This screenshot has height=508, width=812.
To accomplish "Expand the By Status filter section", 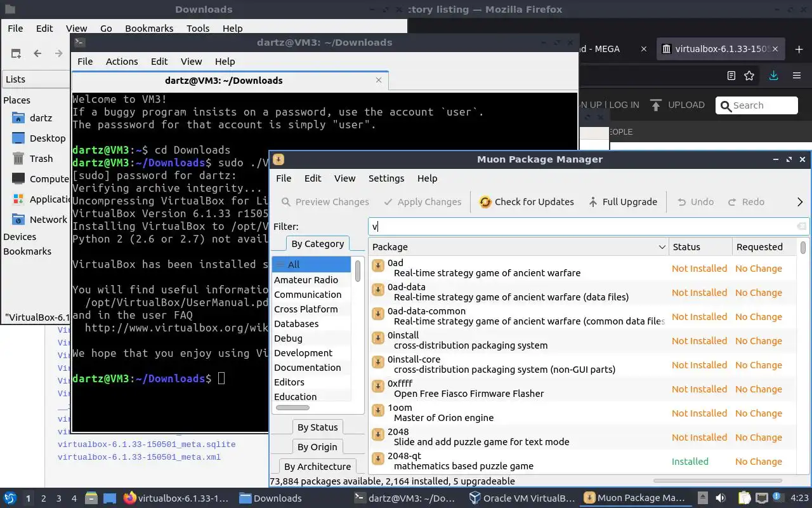I will 318,427.
